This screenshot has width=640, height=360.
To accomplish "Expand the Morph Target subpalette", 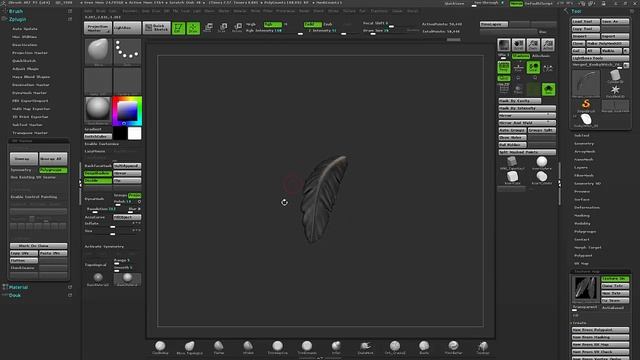I will tap(588, 247).
